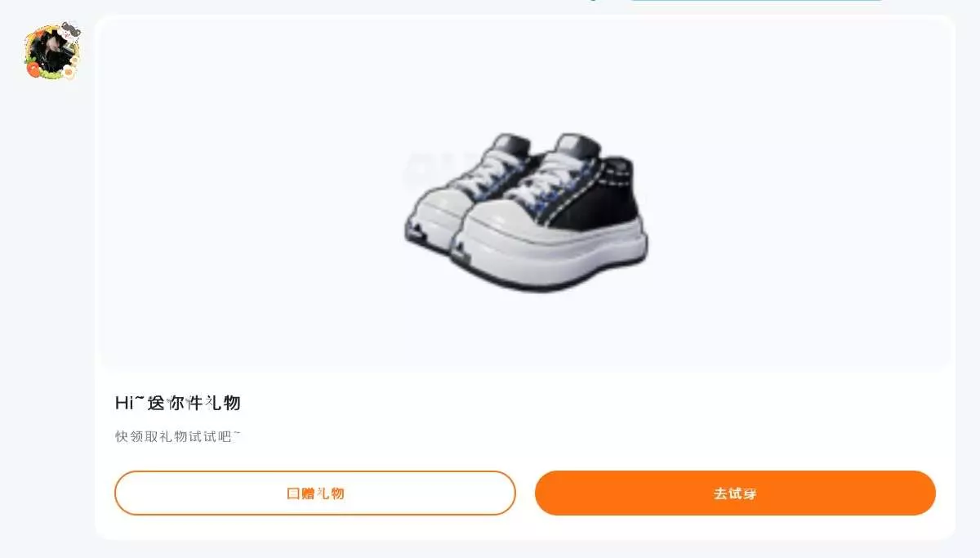Send a return gift with 回赠礼物

[x=315, y=493]
